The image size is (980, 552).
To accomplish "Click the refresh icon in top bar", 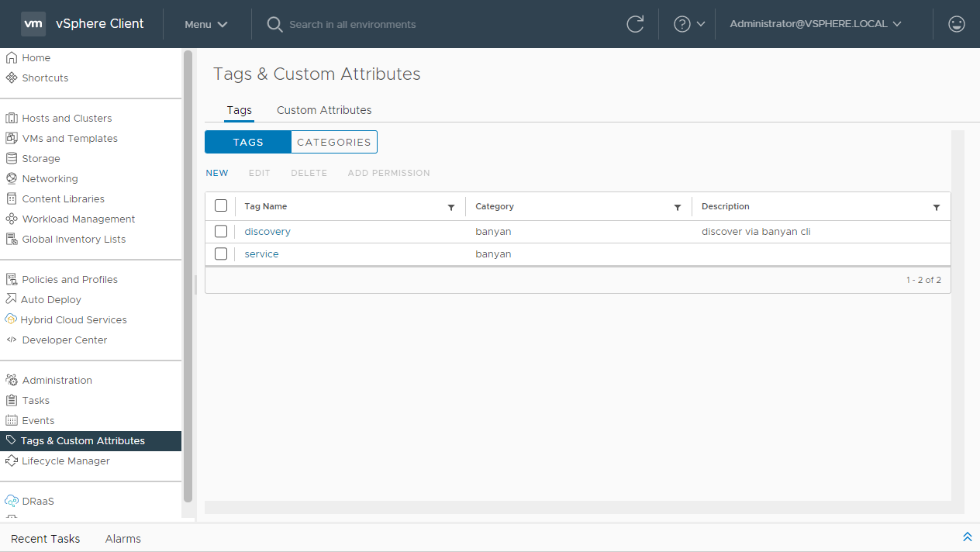I will tap(635, 24).
